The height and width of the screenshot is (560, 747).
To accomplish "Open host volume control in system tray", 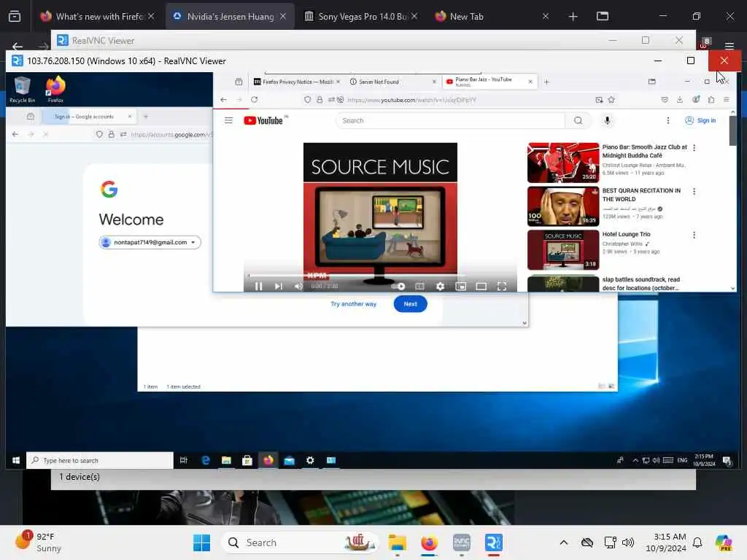I will point(628,542).
